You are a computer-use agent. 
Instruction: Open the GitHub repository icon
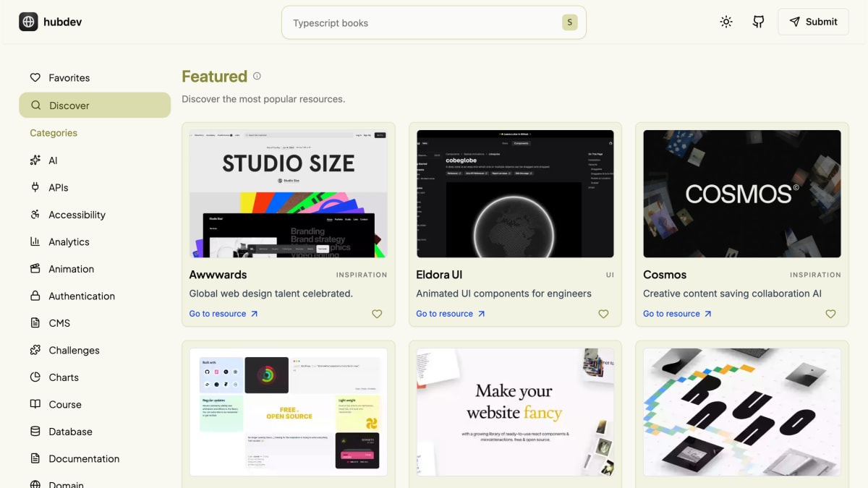[758, 22]
